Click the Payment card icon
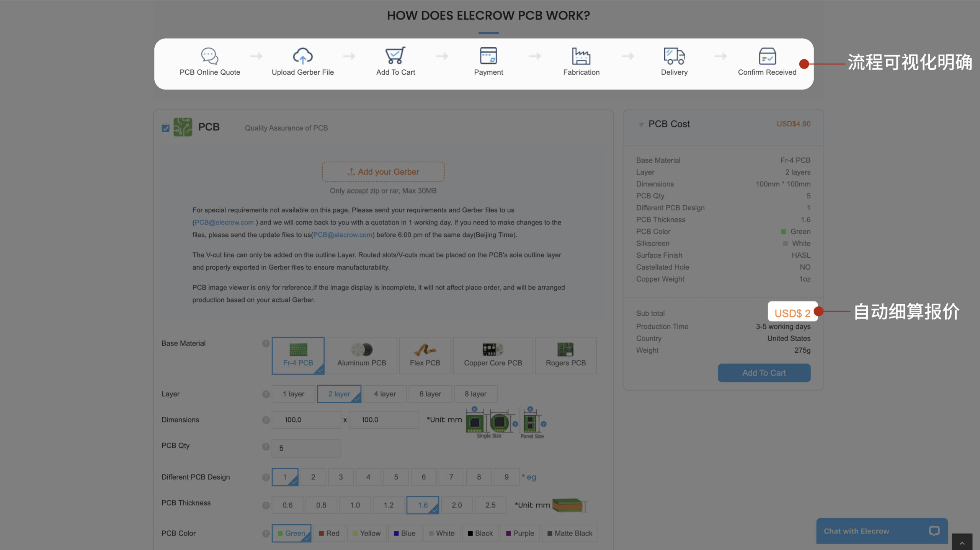This screenshot has height=550, width=980. coord(488,56)
